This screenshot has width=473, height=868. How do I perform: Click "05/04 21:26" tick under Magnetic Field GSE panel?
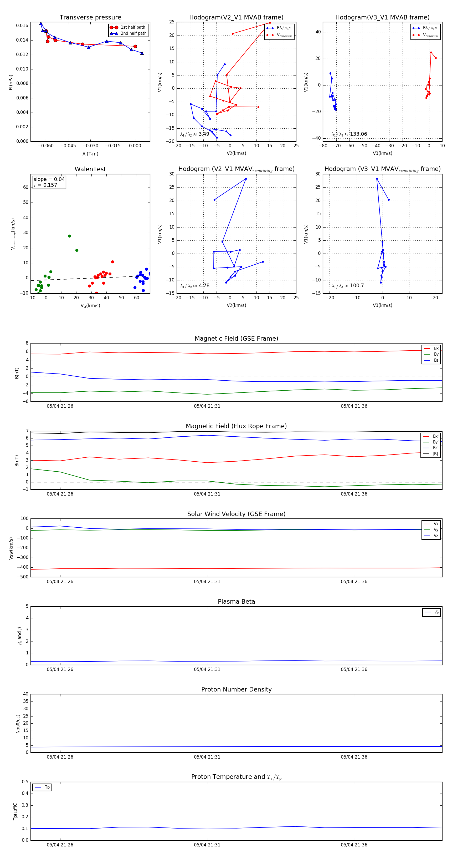point(60,406)
